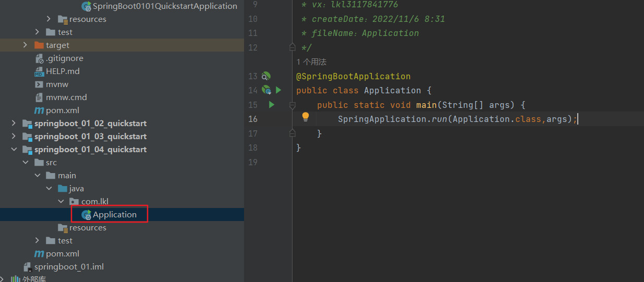Open the yellow light bulb quick-fix
This screenshot has height=282, width=644.
click(x=306, y=117)
